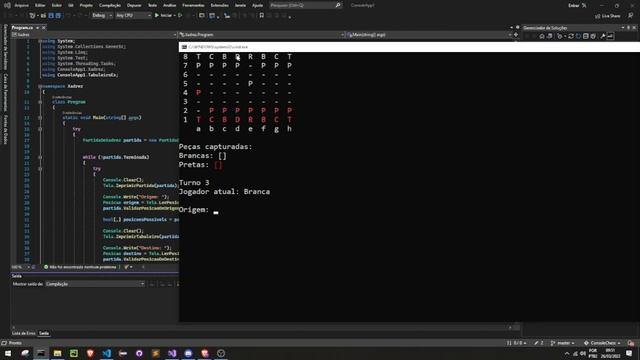
Task: Click the feedback icon beside Live Share
Action: coord(631,16)
